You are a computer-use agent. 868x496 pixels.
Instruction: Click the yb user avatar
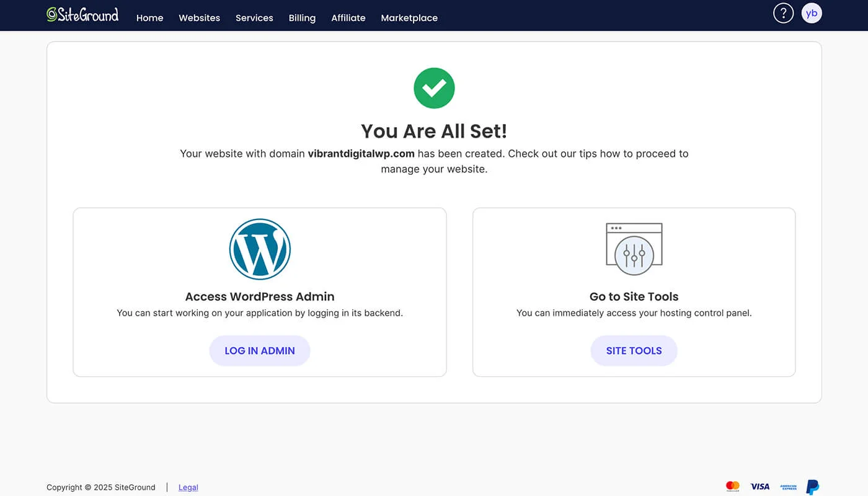[812, 12]
